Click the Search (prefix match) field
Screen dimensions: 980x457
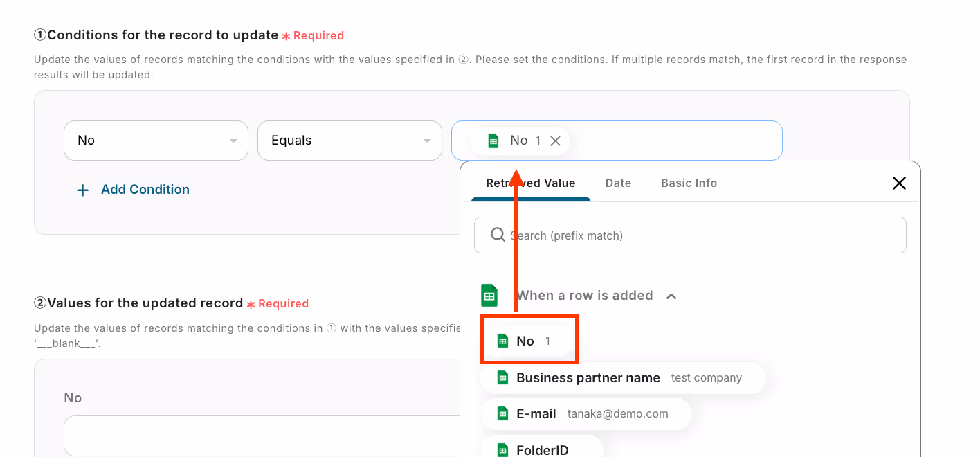click(x=690, y=235)
